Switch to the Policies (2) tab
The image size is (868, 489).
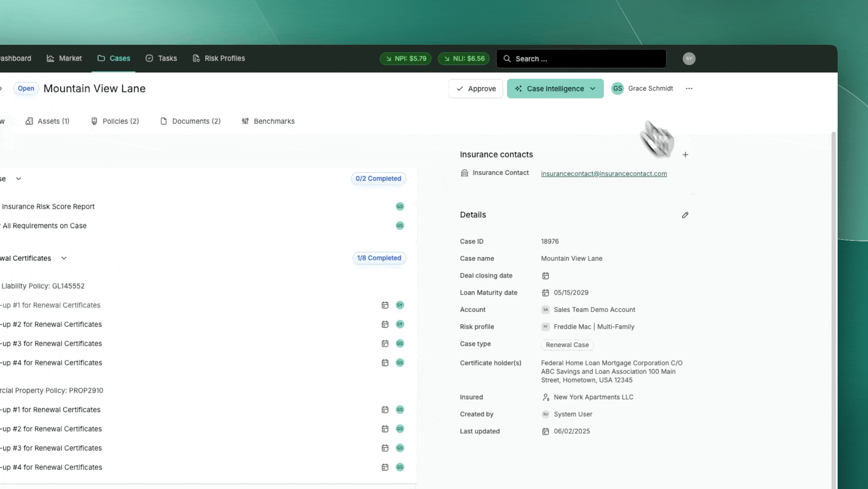pyautogui.click(x=115, y=121)
